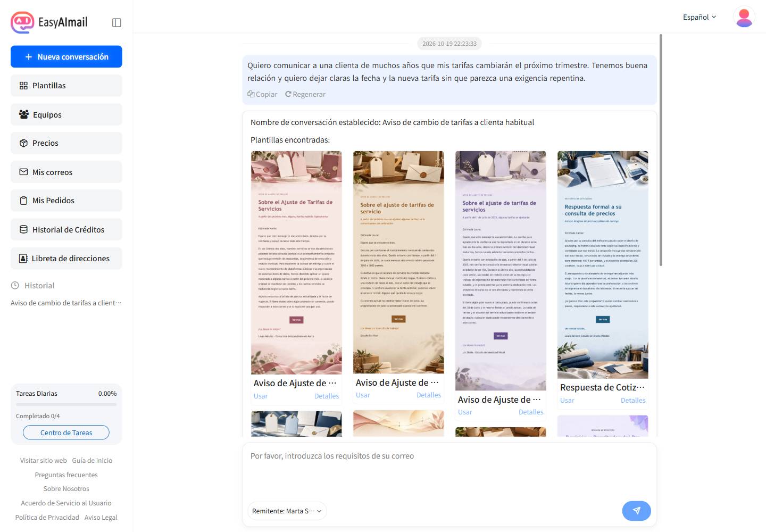The width and height of the screenshot is (766, 532).
Task: Select the 'Aviso de cambio de tarifas' history entry
Action: pos(66,303)
